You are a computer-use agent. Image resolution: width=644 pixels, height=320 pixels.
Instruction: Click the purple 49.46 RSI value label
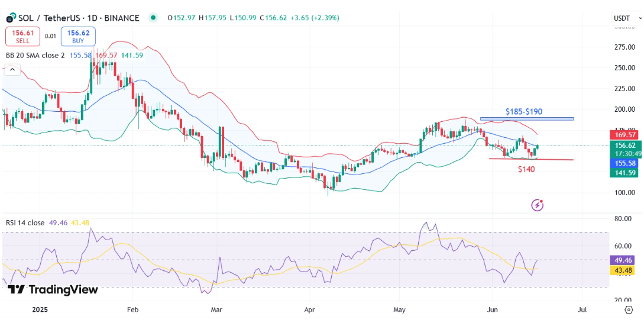624,260
